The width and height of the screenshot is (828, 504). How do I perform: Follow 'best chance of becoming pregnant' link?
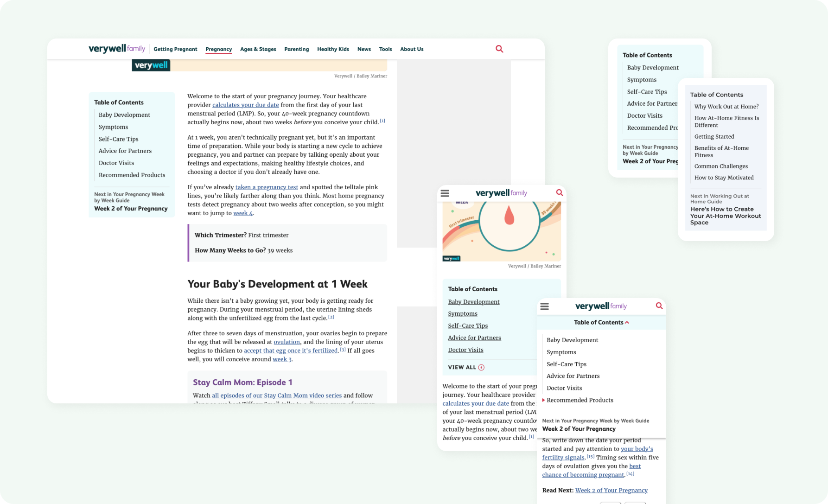(592, 470)
